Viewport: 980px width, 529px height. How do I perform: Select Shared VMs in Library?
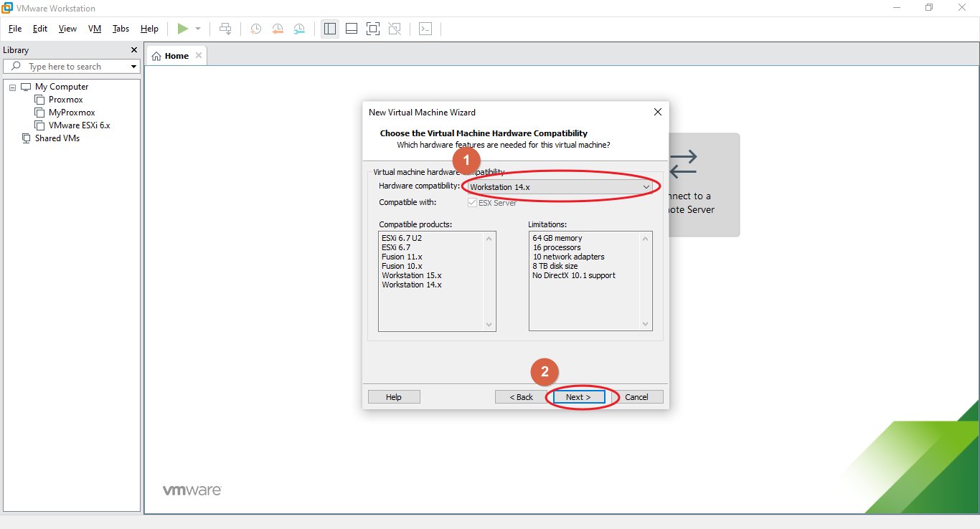(x=57, y=138)
